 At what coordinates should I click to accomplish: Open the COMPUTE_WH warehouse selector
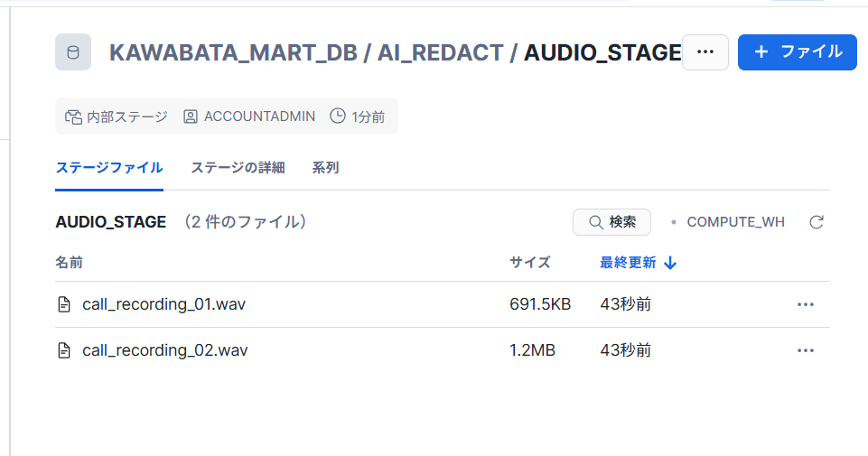tap(734, 222)
